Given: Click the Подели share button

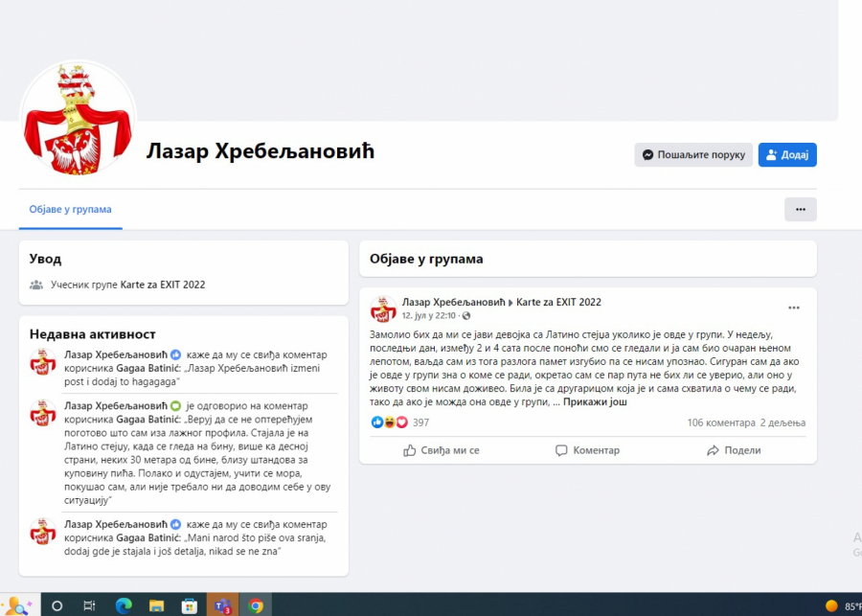Looking at the screenshot, I should pyautogui.click(x=734, y=450).
